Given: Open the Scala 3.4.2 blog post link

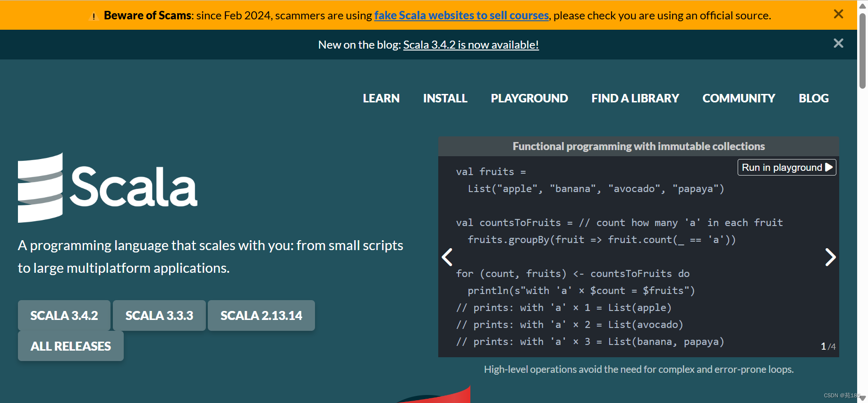Looking at the screenshot, I should click(471, 45).
